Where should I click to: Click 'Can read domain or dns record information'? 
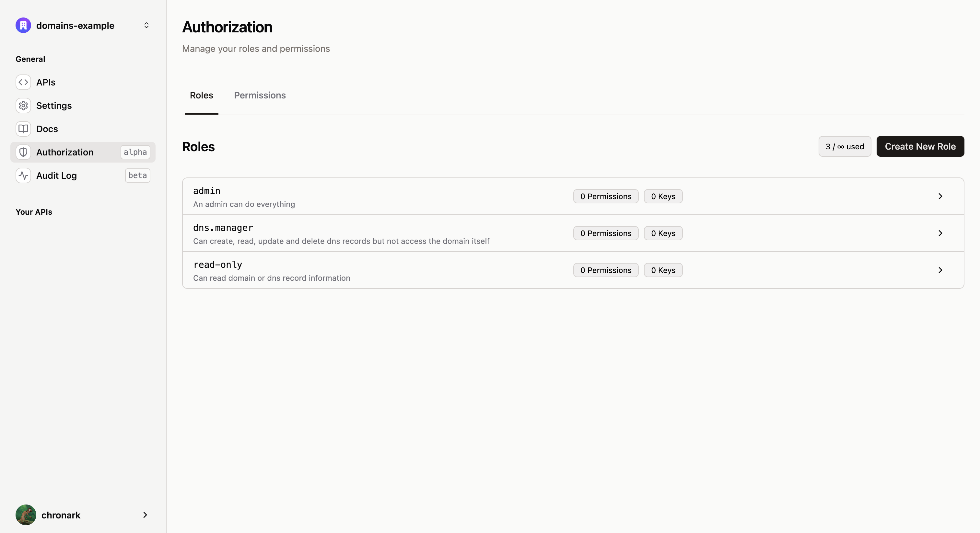(272, 278)
